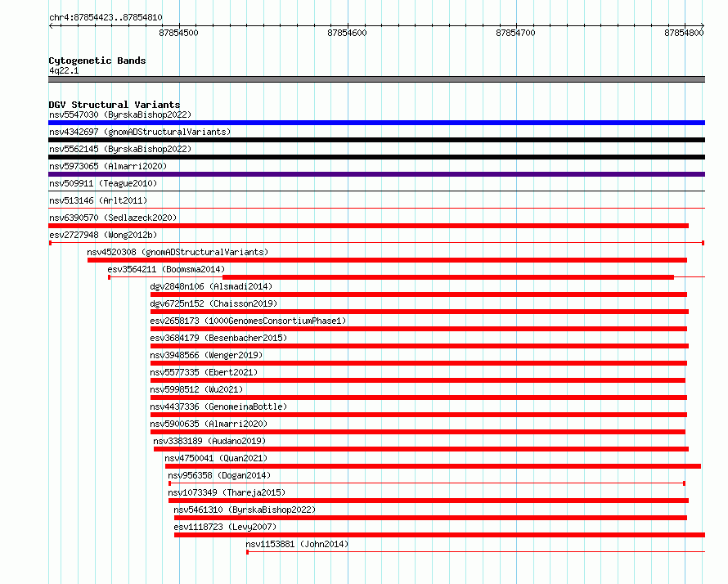Click nsv5900635 (Almarri2020) label
This screenshot has width=728, height=584.
pos(209,424)
